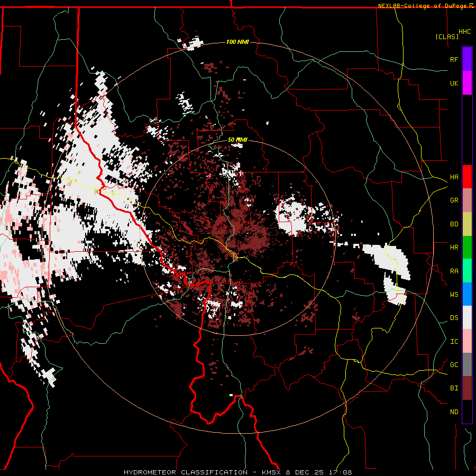Click the RF legend label
The height and width of the screenshot is (476, 476).
[454, 59]
